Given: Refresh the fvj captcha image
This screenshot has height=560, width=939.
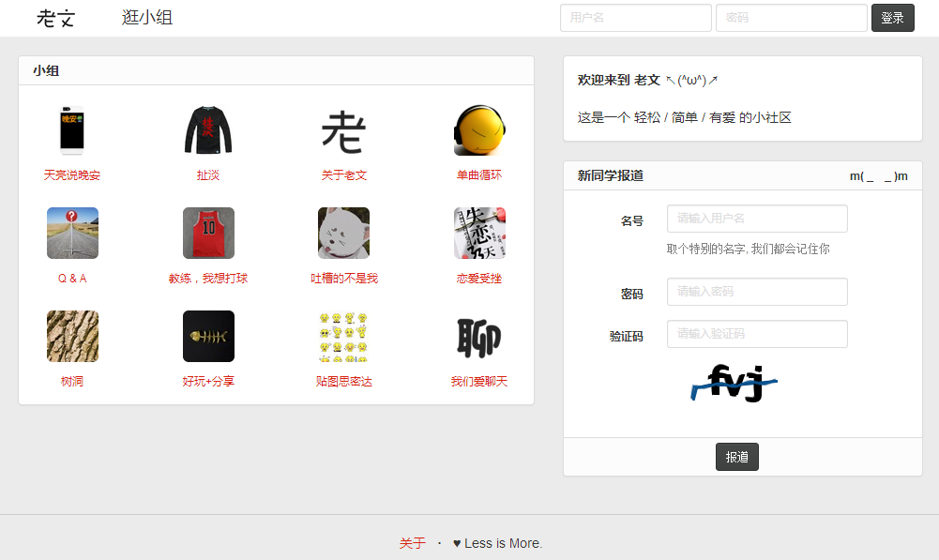Looking at the screenshot, I should [x=735, y=383].
